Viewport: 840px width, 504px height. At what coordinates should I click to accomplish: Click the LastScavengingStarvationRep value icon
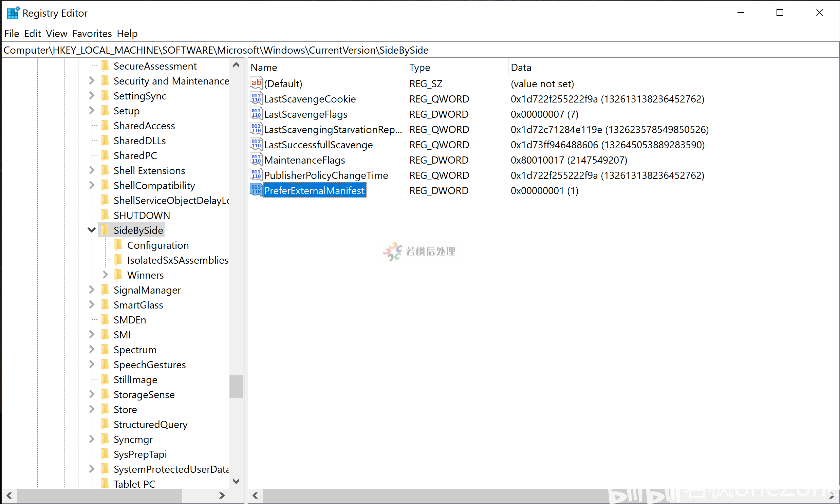click(256, 129)
